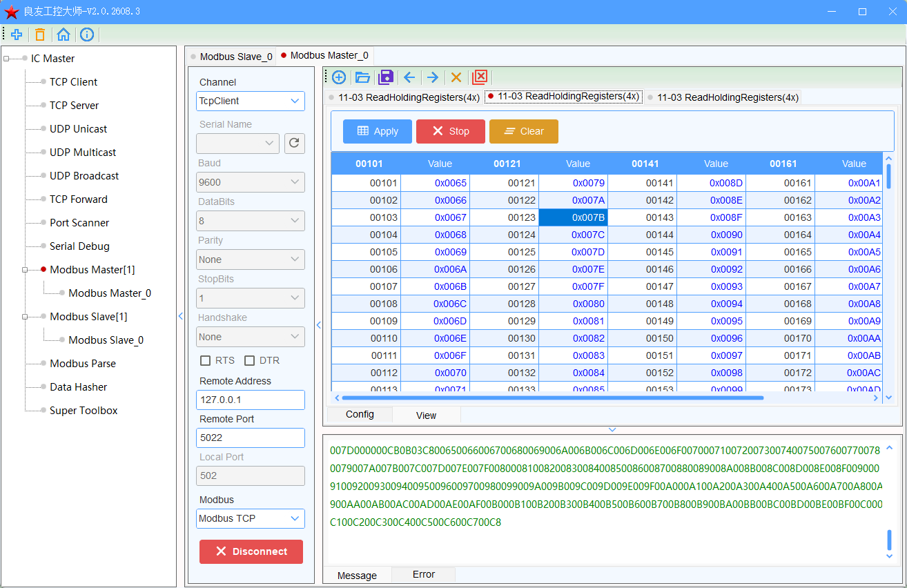Switch to the View tab
This screenshot has height=588, width=907.
click(x=427, y=415)
